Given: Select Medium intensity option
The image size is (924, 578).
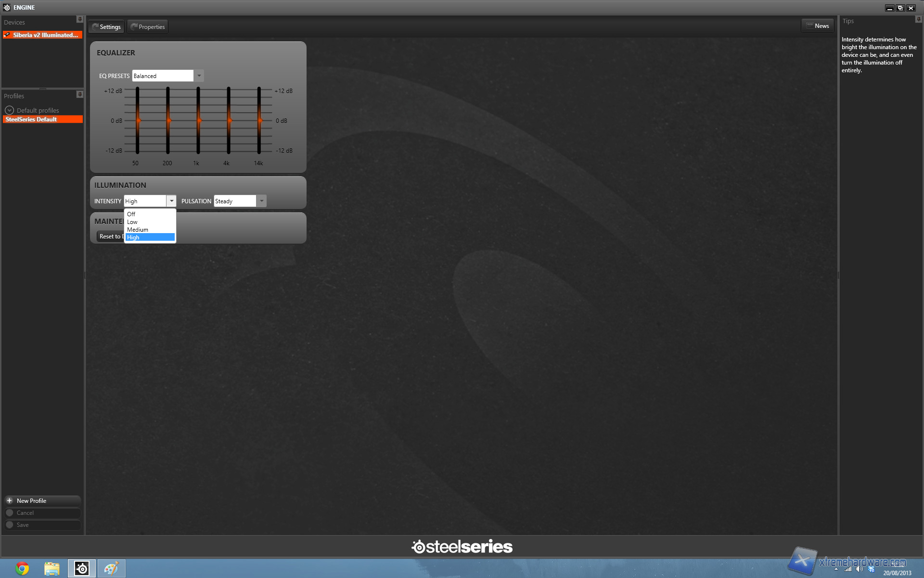Looking at the screenshot, I should (x=137, y=229).
